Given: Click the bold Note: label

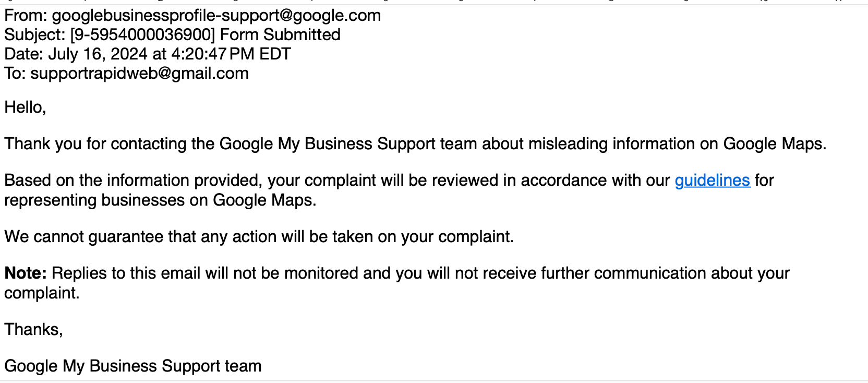Looking at the screenshot, I should coord(26,273).
